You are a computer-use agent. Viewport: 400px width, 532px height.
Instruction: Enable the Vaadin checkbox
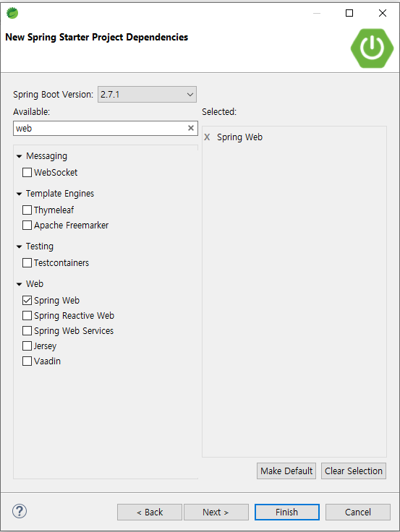[27, 361]
